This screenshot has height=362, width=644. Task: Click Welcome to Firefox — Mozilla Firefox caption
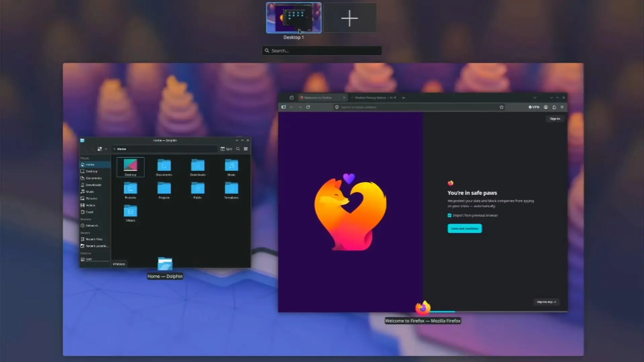(x=423, y=321)
